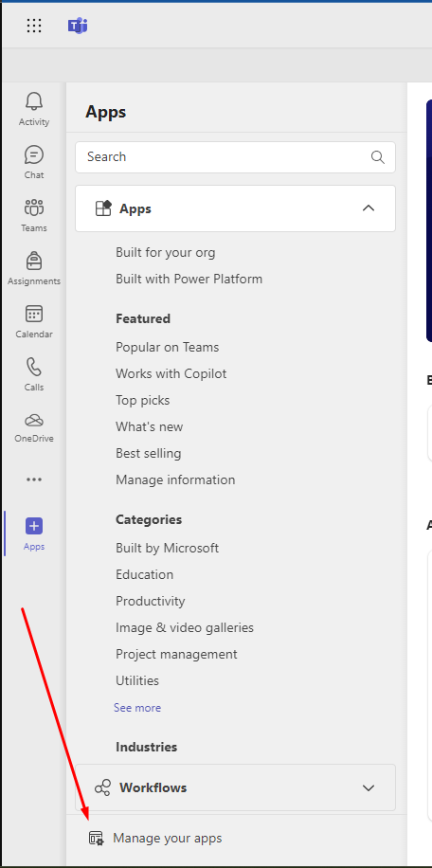The width and height of the screenshot is (432, 868).
Task: Open the Activity bell icon
Action: tap(34, 101)
